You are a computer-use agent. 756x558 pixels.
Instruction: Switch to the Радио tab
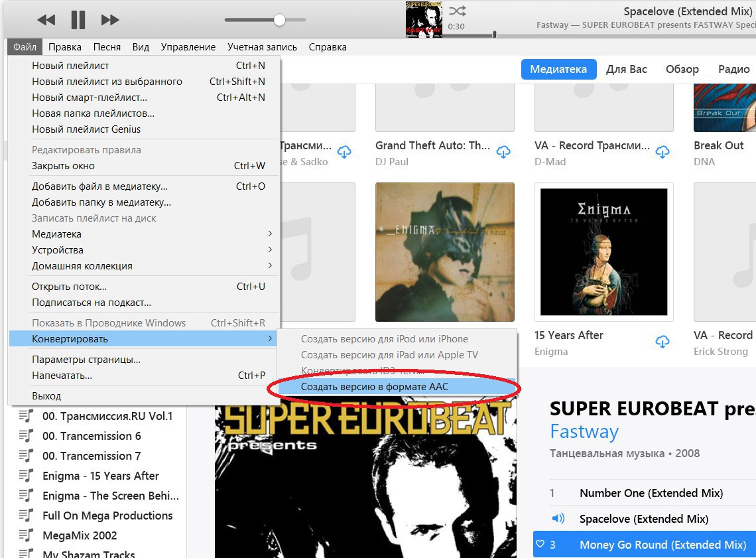[x=734, y=70]
